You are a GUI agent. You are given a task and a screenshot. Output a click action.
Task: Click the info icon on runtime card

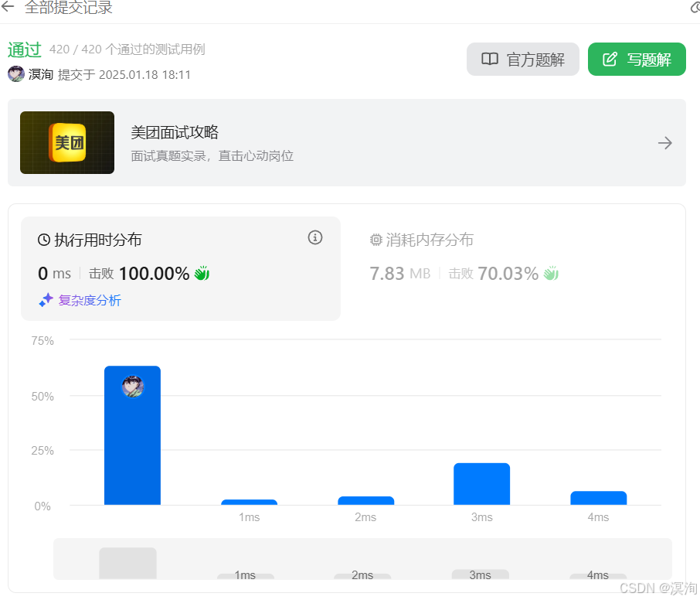[x=315, y=237]
